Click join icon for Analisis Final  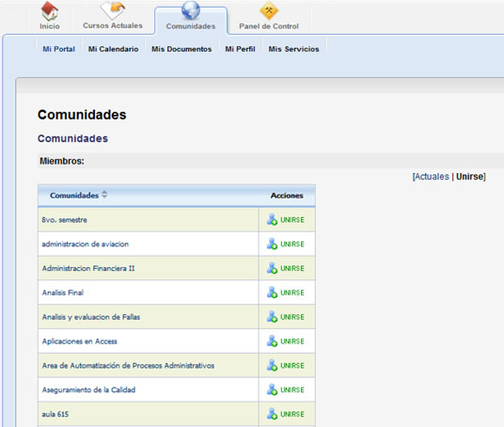tap(272, 293)
